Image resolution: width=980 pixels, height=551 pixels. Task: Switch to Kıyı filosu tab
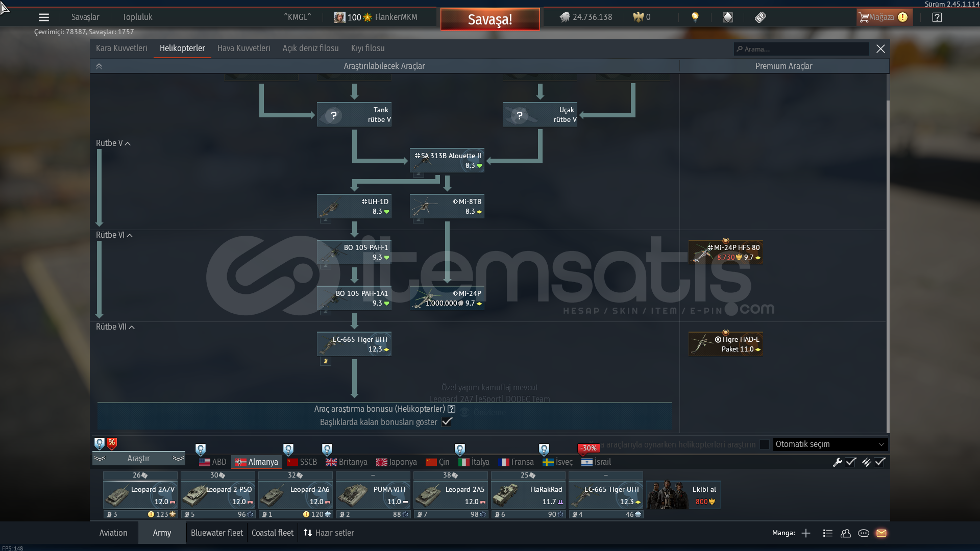click(368, 48)
